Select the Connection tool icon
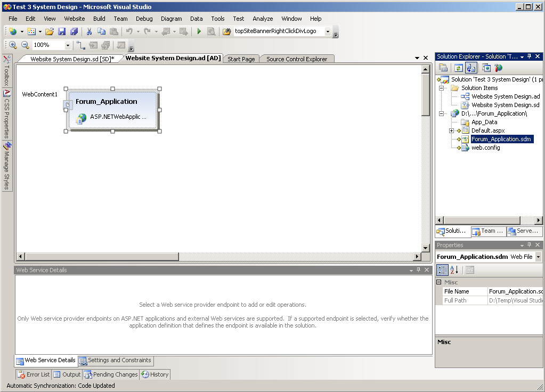This screenshot has width=545, height=392. (80, 45)
